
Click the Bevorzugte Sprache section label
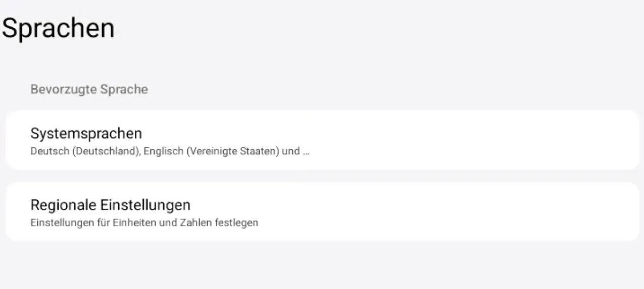(x=89, y=89)
